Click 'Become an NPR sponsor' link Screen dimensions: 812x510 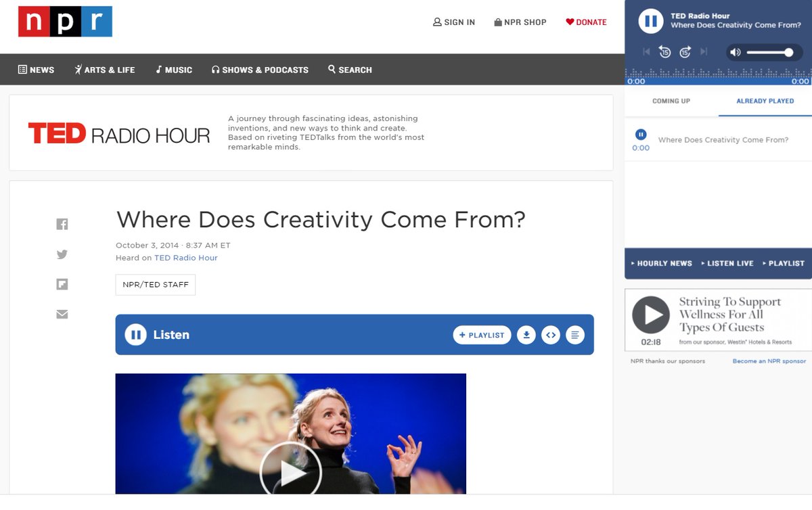coord(769,361)
